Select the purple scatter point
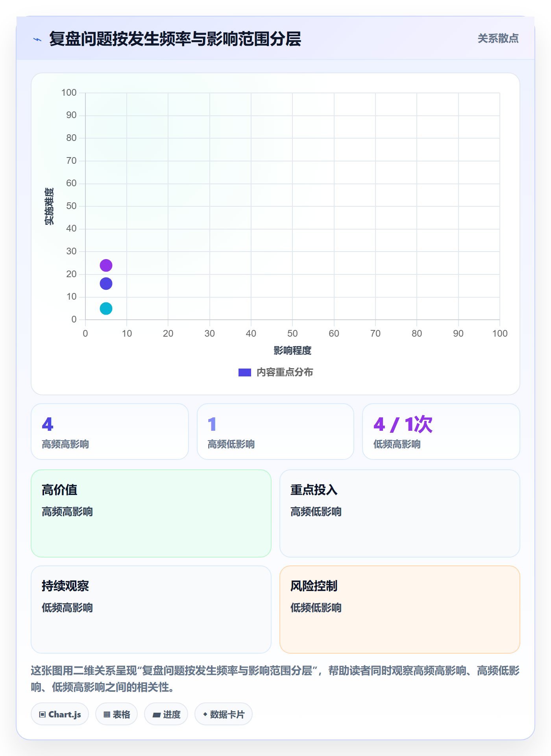 pyautogui.click(x=106, y=265)
